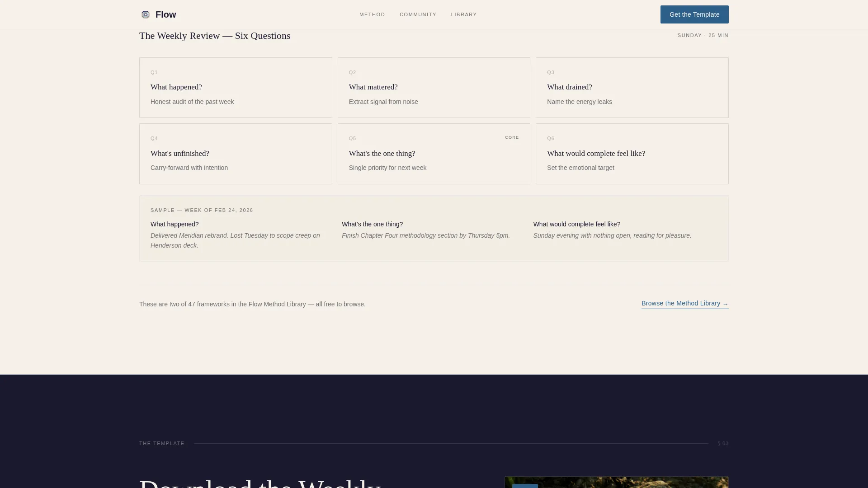This screenshot has height=488, width=868.
Task: Click the SUNDAY · 25 MIN label
Action: coord(703,35)
